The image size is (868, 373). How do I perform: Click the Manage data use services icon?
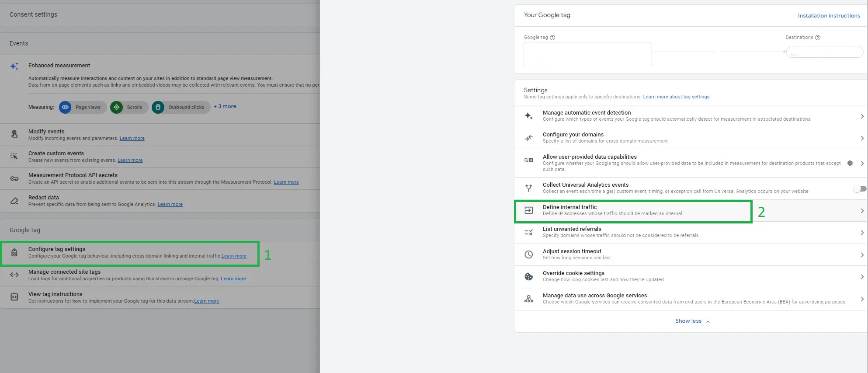(529, 299)
